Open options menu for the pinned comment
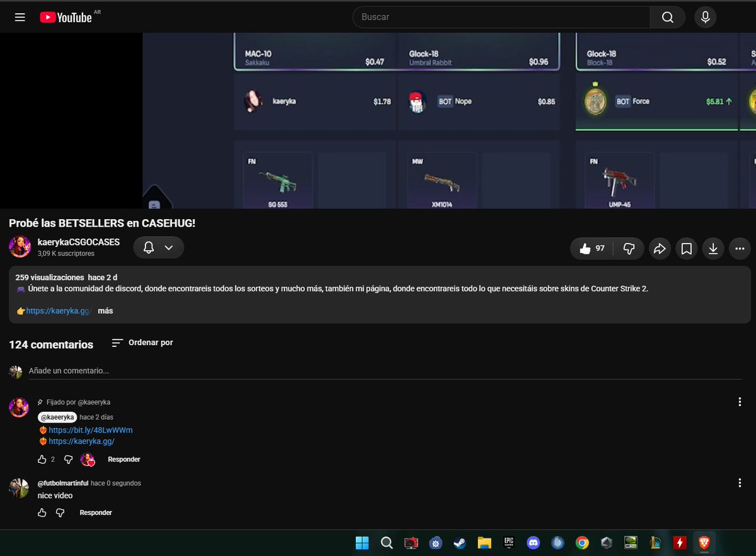The height and width of the screenshot is (556, 756). click(x=740, y=402)
